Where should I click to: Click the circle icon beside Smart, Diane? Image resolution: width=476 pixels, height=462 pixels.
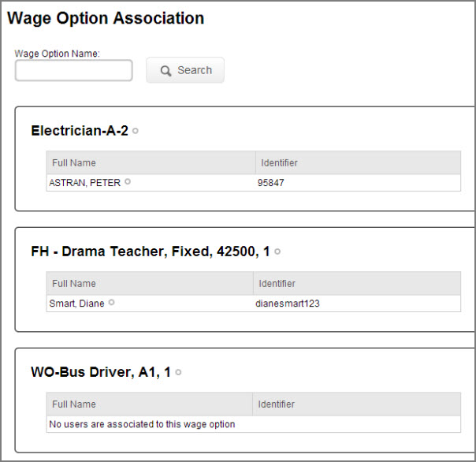(x=111, y=303)
